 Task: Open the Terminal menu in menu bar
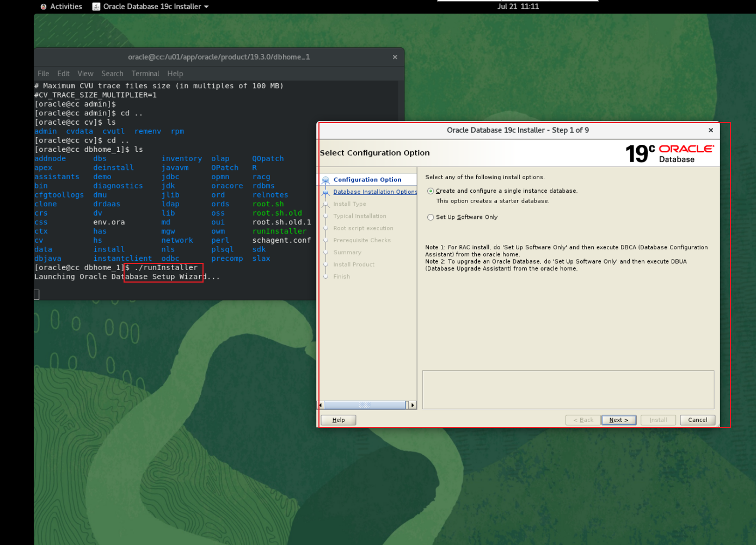click(145, 74)
